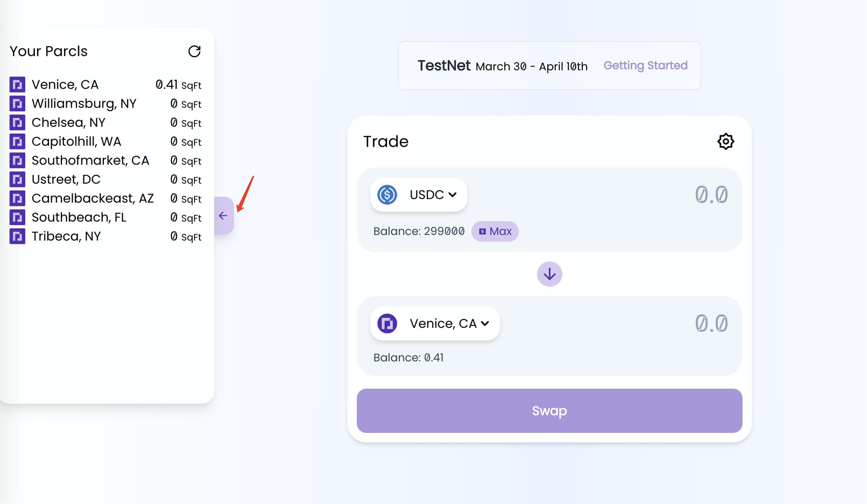Click the Chelsea, NY parcl icon

coord(17,122)
